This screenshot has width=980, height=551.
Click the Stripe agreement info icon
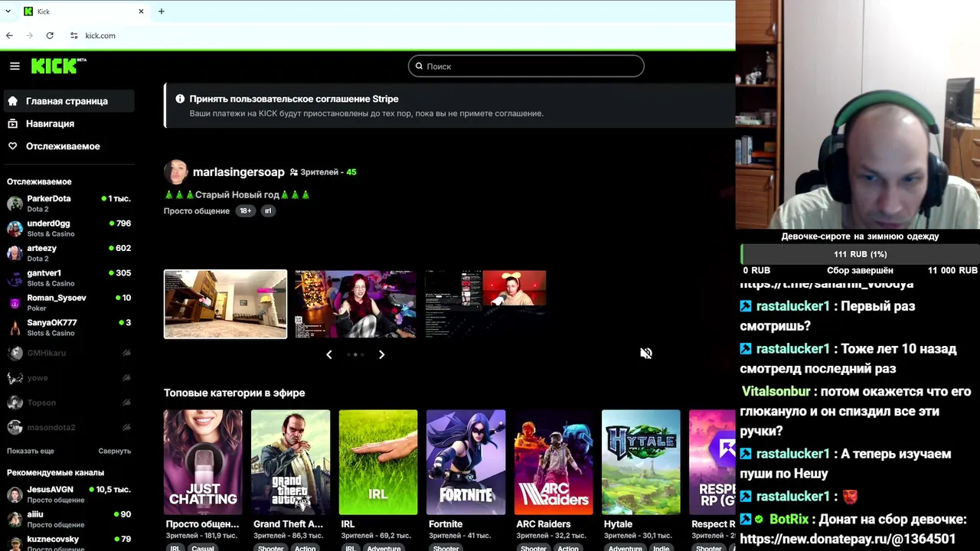pos(180,99)
